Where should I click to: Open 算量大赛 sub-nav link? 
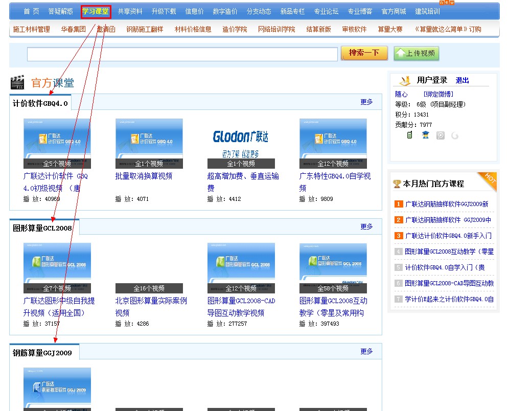click(x=390, y=30)
